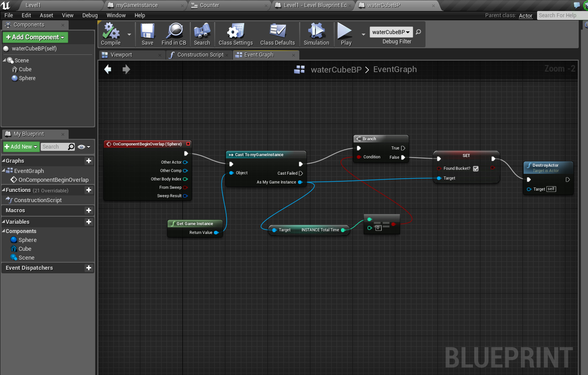This screenshot has width=588, height=375.
Task: Open Class Defaults from toolbar
Action: [x=277, y=32]
